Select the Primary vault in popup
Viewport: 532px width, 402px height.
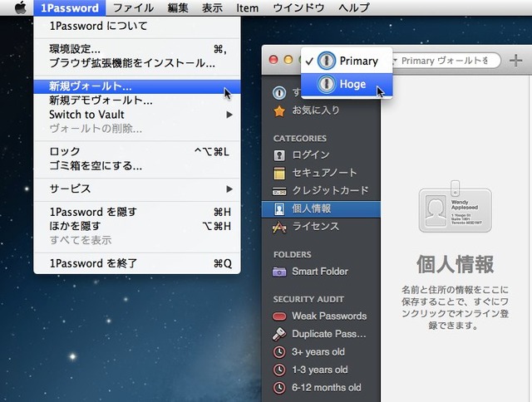[347, 61]
